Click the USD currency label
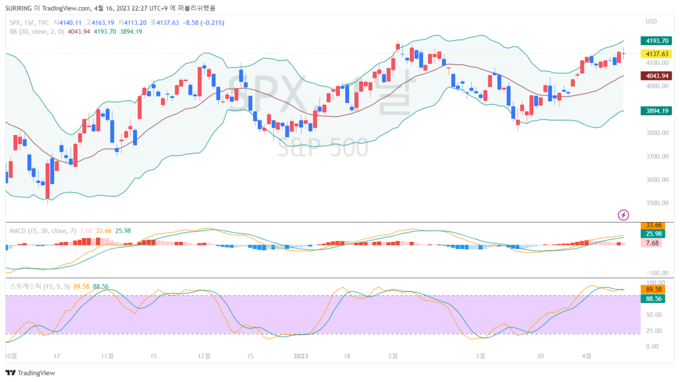This screenshot has width=680, height=382. point(651,21)
